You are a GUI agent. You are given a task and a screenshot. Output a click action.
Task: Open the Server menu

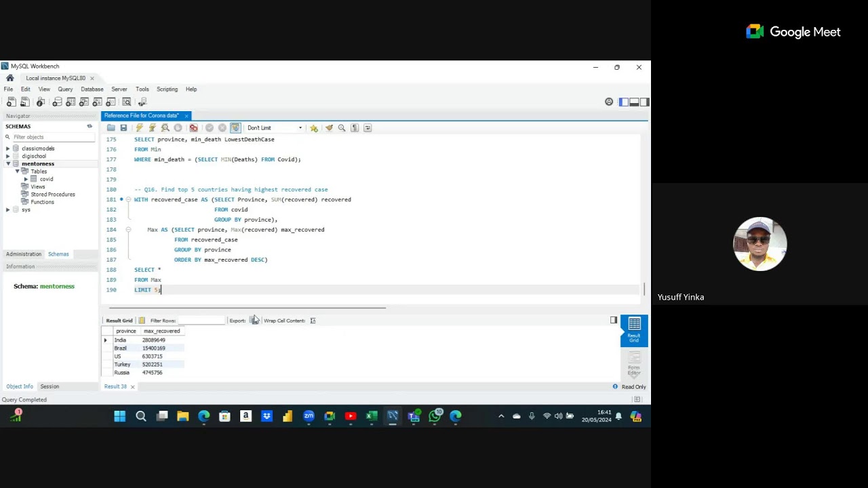(x=119, y=89)
